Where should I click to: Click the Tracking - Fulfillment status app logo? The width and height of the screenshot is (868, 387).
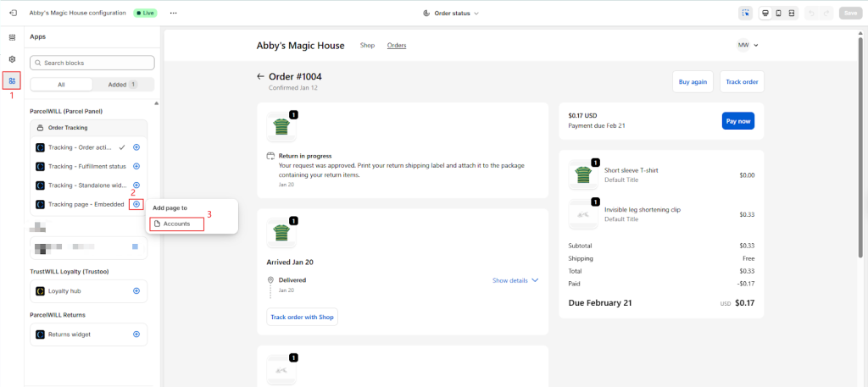[x=40, y=167]
